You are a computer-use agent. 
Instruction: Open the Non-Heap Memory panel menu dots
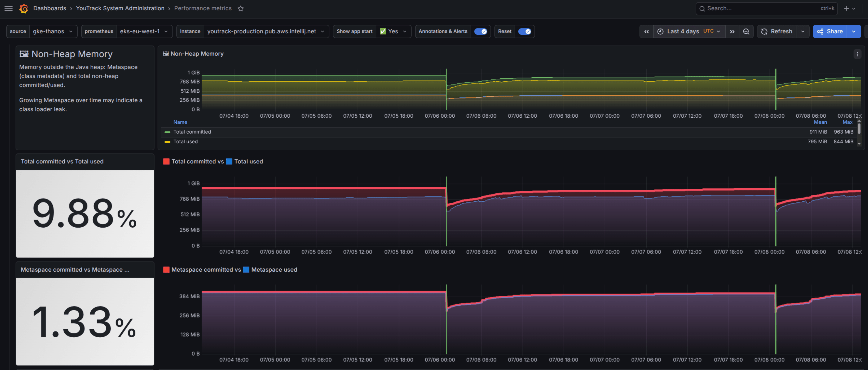(857, 54)
